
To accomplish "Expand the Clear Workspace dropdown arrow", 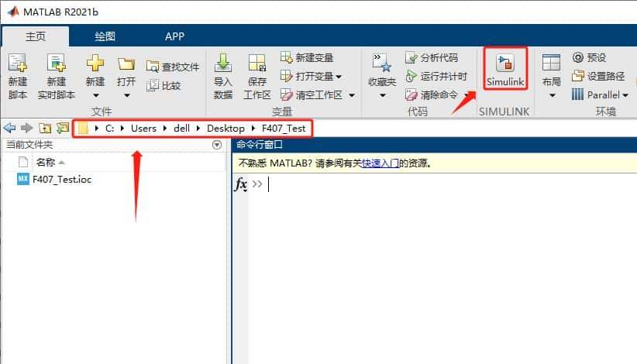I will 352,95.
